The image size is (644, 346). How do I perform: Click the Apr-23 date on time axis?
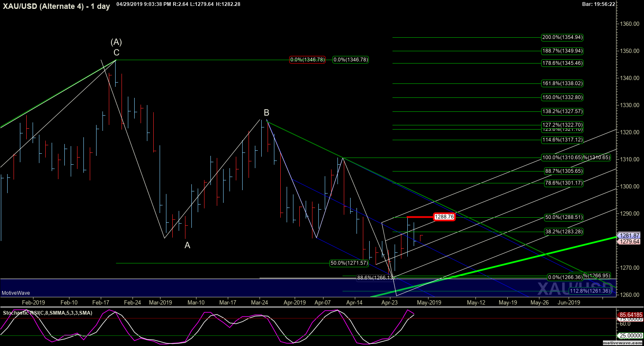pyautogui.click(x=390, y=302)
